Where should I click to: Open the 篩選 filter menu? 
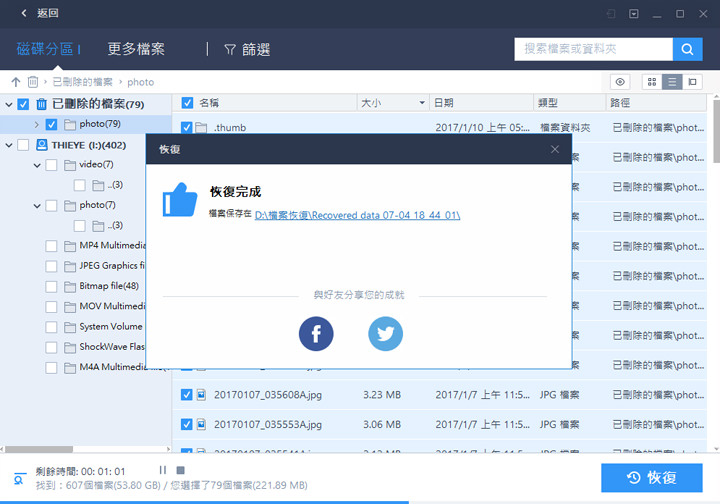point(246,49)
